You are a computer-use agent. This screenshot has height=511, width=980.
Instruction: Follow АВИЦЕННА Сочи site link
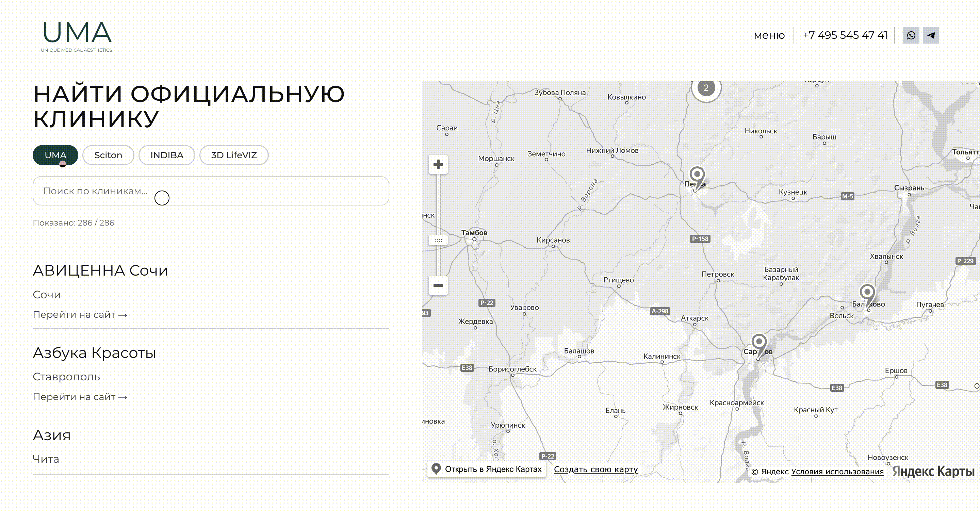[x=80, y=315]
